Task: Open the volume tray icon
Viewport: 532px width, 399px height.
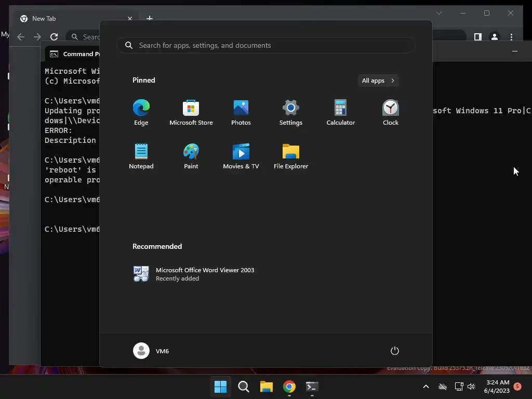Action: [471, 387]
